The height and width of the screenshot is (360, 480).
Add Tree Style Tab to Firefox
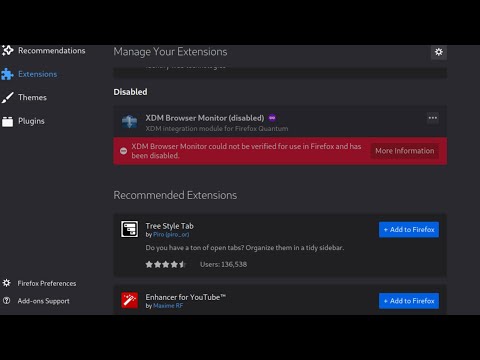409,230
